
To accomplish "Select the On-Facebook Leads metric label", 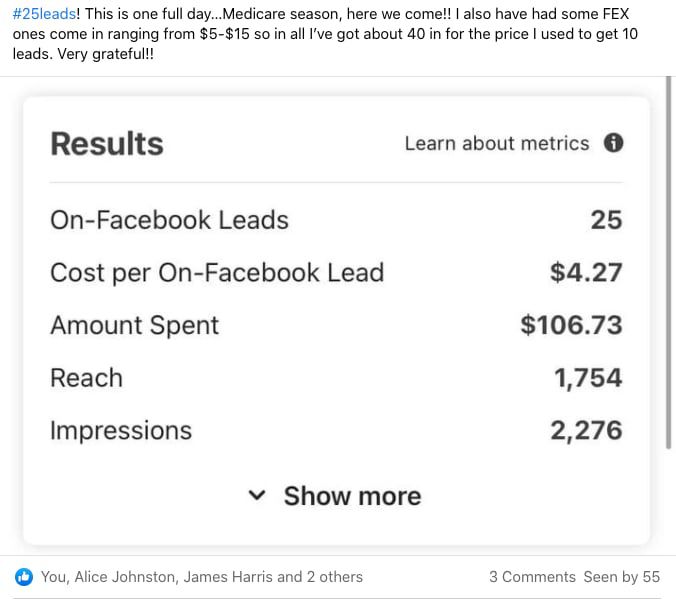I will 169,220.
